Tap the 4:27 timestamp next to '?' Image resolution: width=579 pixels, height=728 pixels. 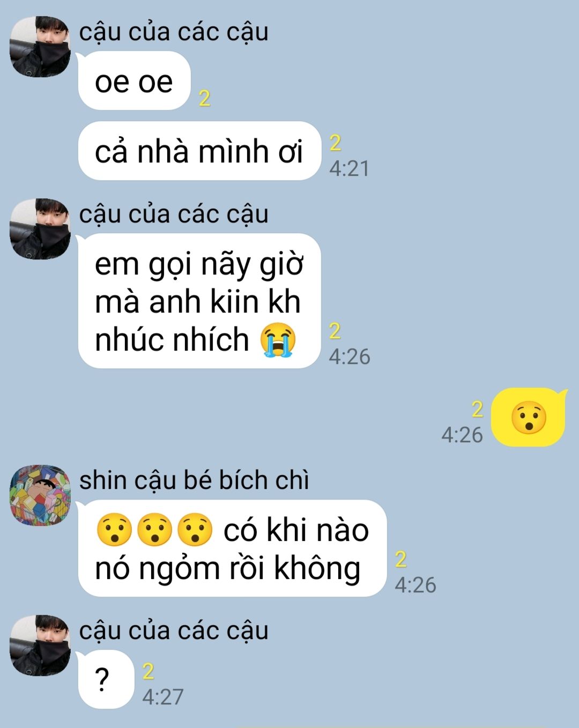click(x=163, y=697)
